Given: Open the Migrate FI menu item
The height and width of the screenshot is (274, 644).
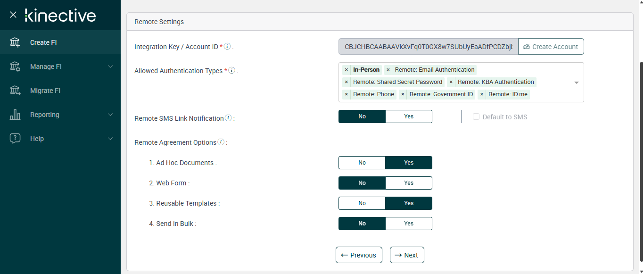Looking at the screenshot, I should (45, 91).
